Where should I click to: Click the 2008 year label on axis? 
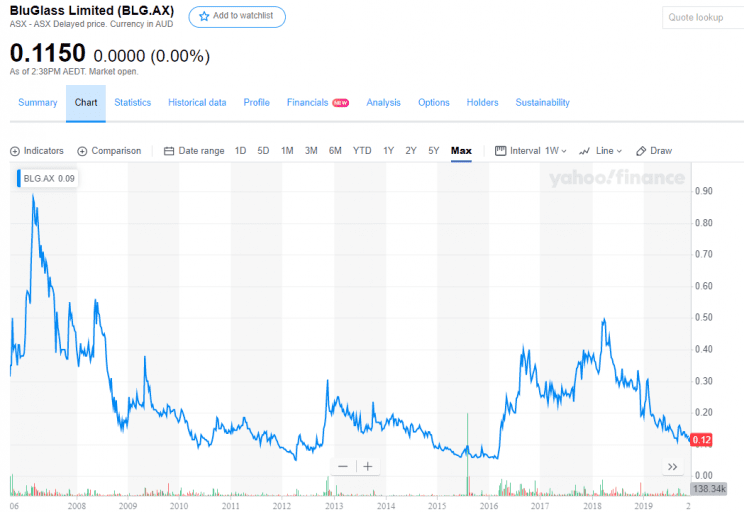pos(77,506)
